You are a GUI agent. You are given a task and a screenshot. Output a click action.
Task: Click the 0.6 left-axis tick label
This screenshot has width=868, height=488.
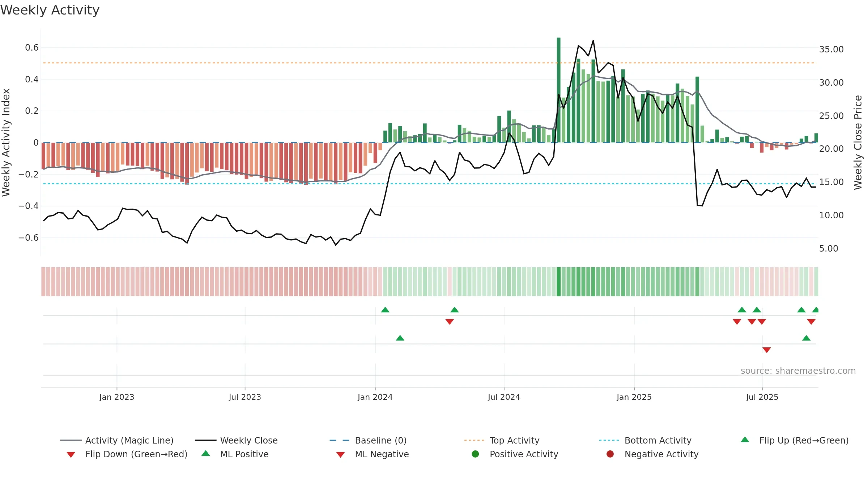(32, 47)
